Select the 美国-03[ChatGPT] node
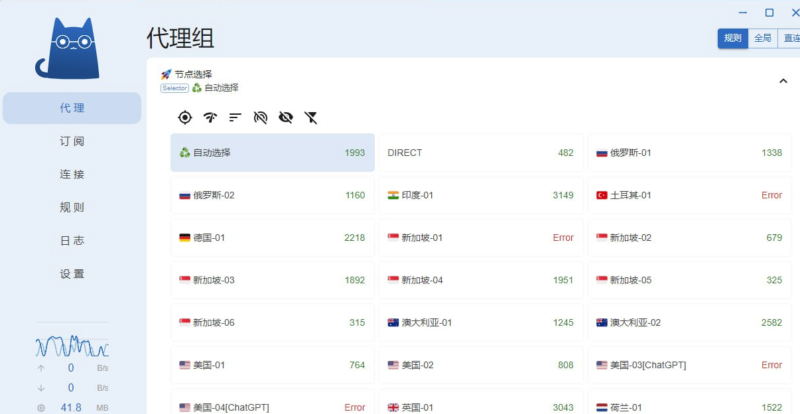 tap(689, 365)
